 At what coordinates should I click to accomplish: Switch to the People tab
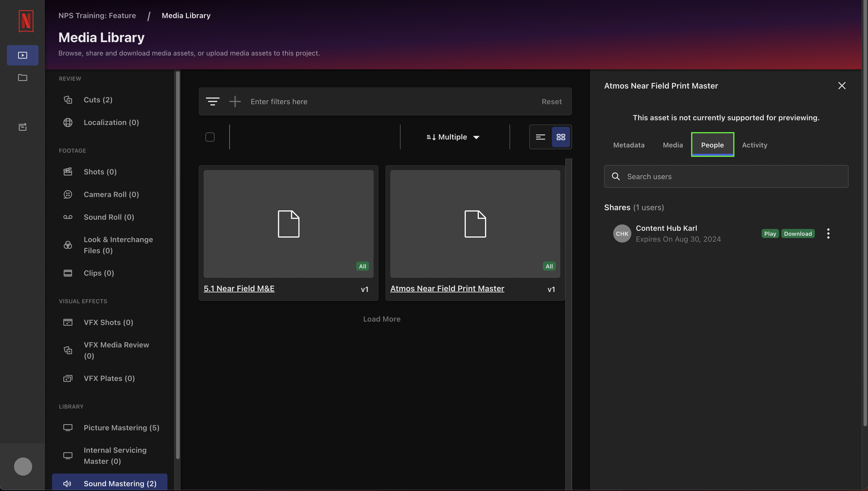click(712, 145)
